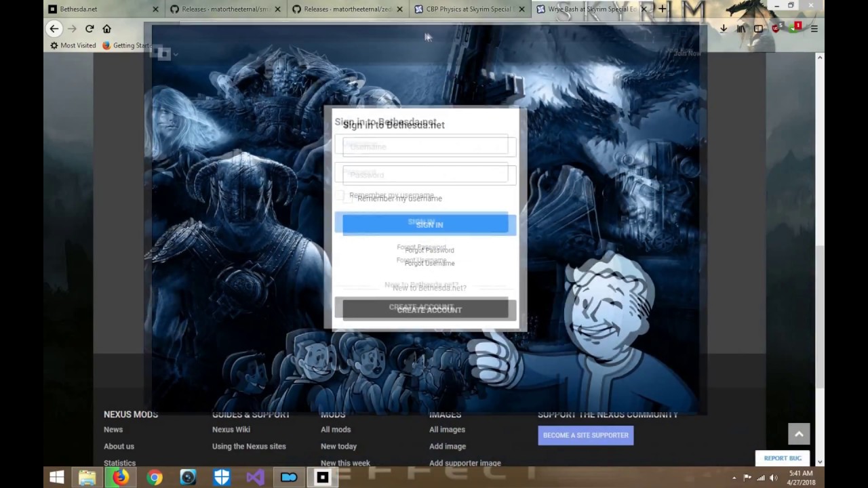Open the black square app in taskbar
Image resolution: width=868 pixels, height=488 pixels.
click(x=322, y=478)
